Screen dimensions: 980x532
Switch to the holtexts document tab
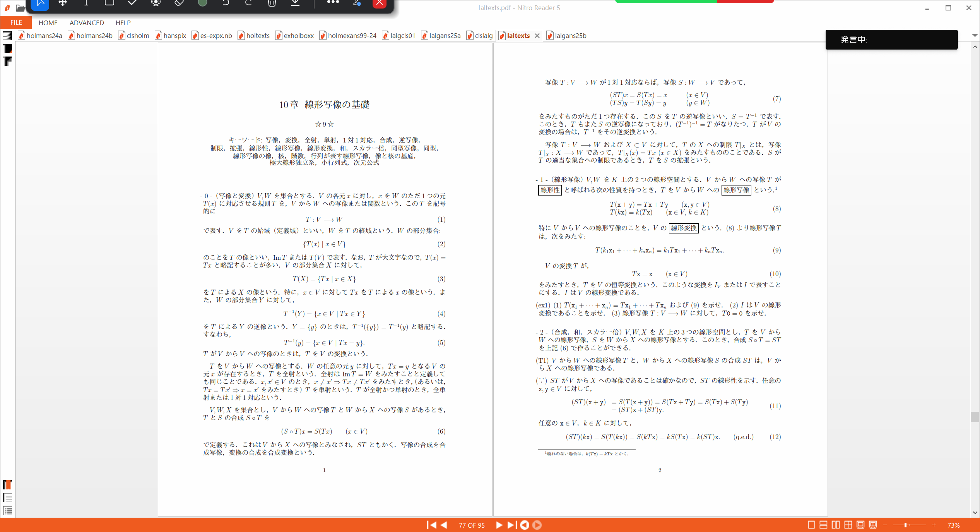click(x=254, y=36)
